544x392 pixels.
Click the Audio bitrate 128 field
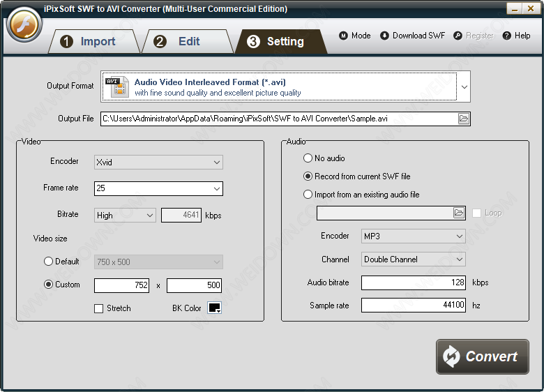point(413,282)
